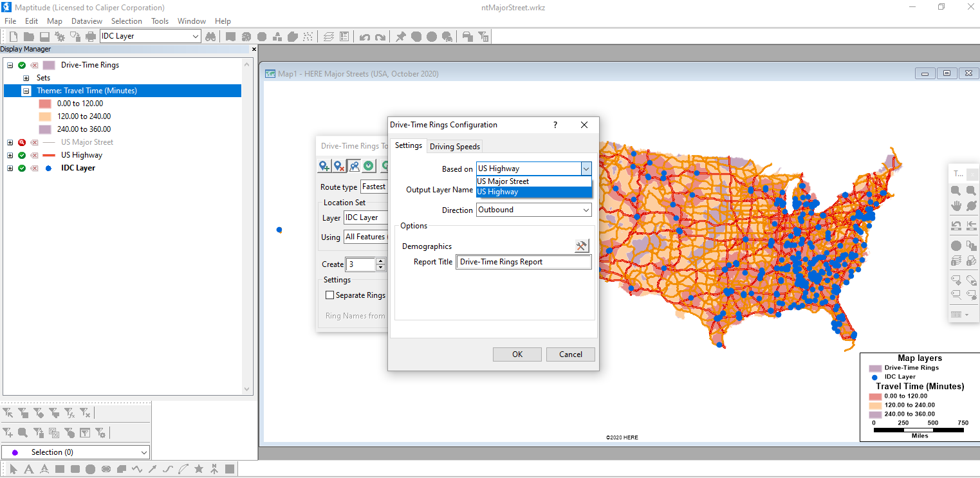Toggle visibility of US Highway layer

click(22, 155)
